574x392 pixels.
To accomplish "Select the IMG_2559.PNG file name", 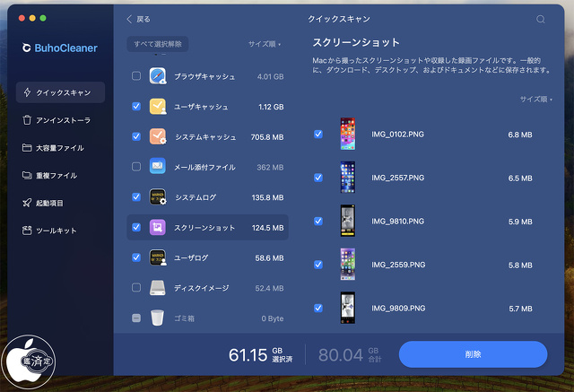I will [398, 265].
